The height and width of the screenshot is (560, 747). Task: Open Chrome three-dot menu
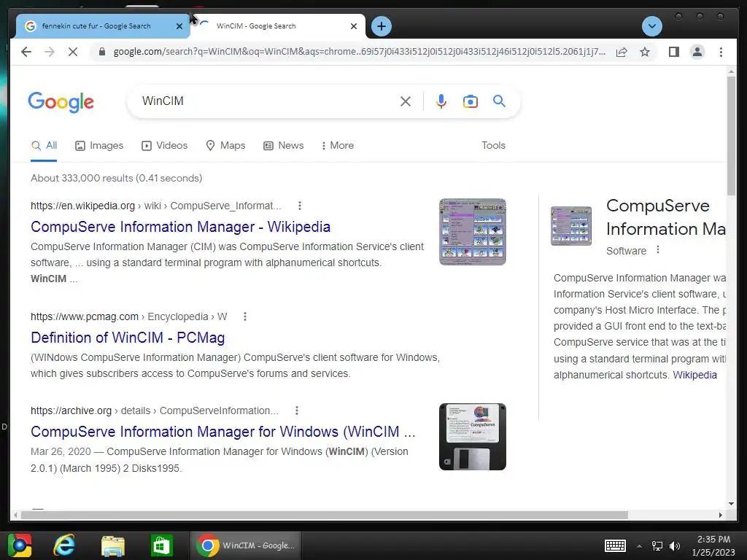721,52
